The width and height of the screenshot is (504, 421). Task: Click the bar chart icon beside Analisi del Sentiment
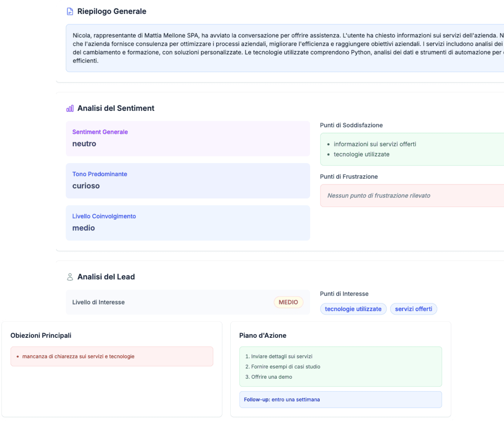tap(70, 108)
